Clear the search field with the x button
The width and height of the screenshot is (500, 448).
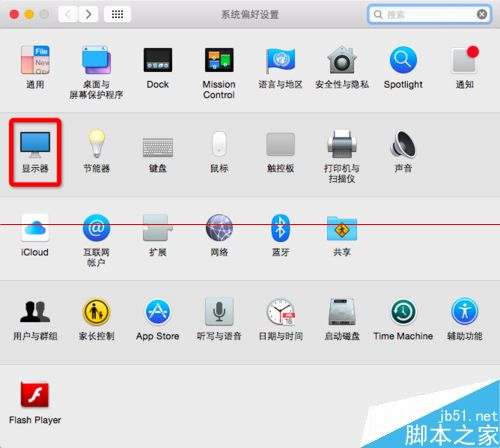pos(482,14)
